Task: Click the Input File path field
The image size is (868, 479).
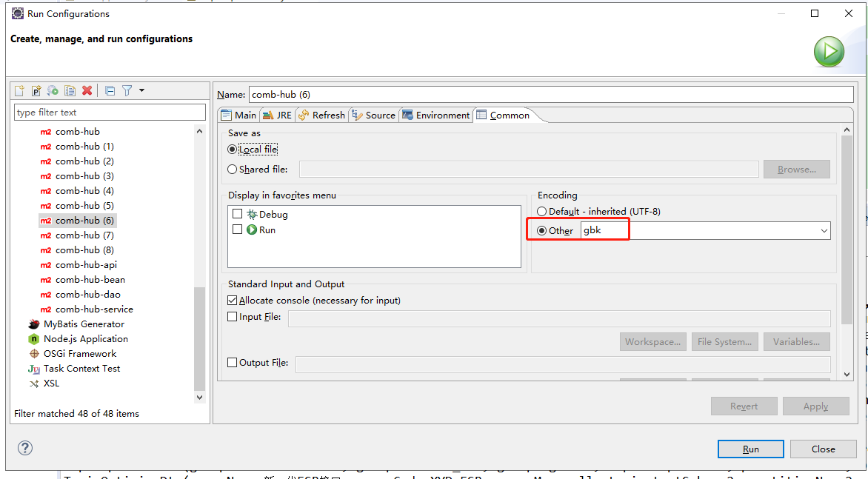Action: pyautogui.click(x=559, y=318)
